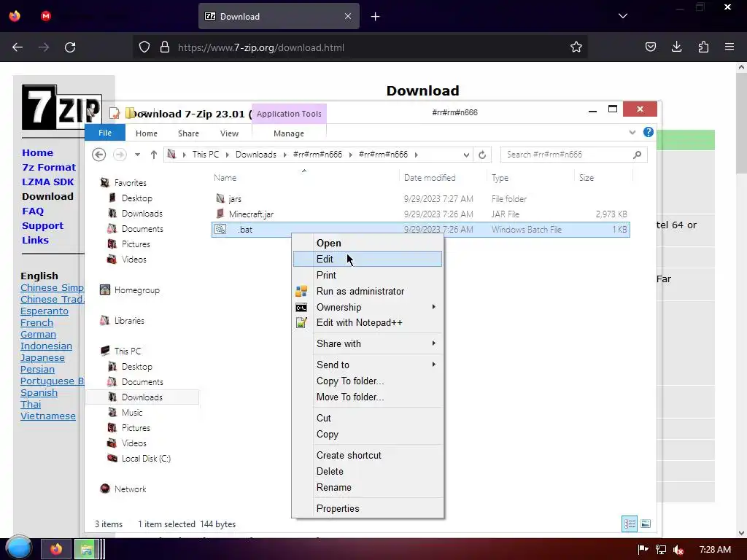Viewport: 747px width, 560px height.
Task: Sort by the Date modified column header
Action: (x=430, y=178)
